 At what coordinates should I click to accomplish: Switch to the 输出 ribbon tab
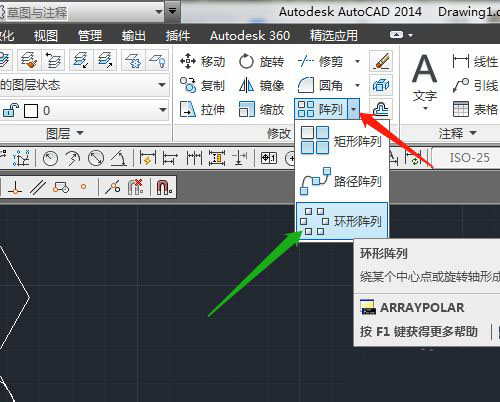pos(134,35)
